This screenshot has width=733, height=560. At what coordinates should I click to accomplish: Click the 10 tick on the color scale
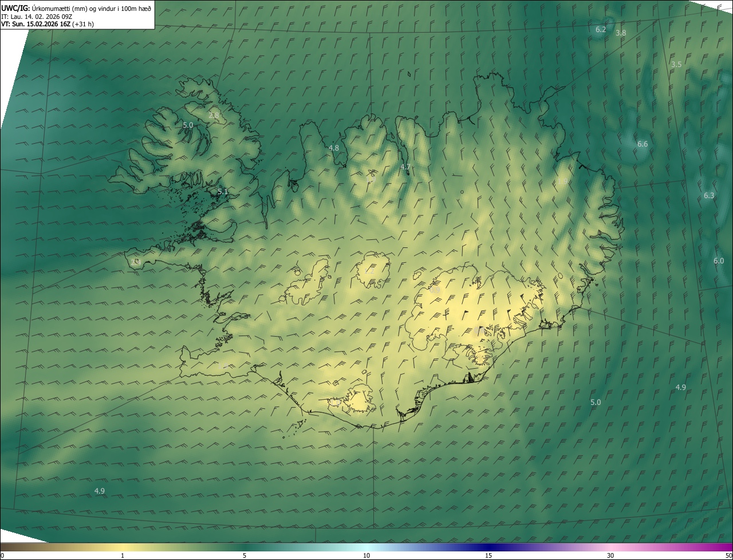(x=366, y=556)
